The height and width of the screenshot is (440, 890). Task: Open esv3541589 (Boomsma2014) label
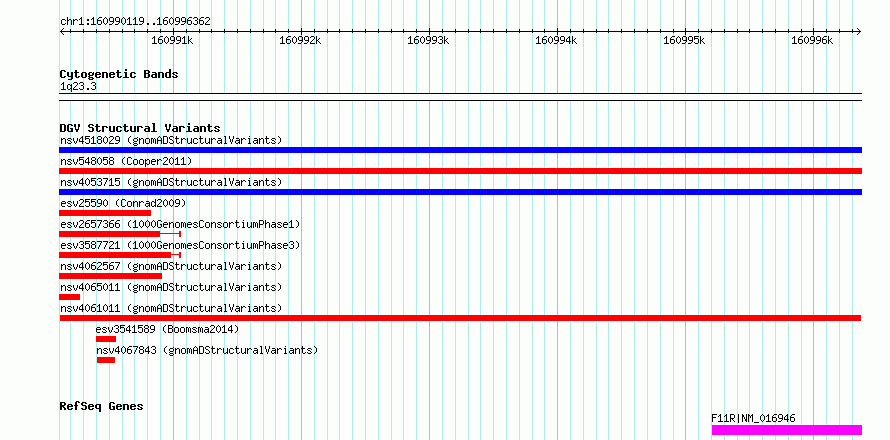pos(167,329)
